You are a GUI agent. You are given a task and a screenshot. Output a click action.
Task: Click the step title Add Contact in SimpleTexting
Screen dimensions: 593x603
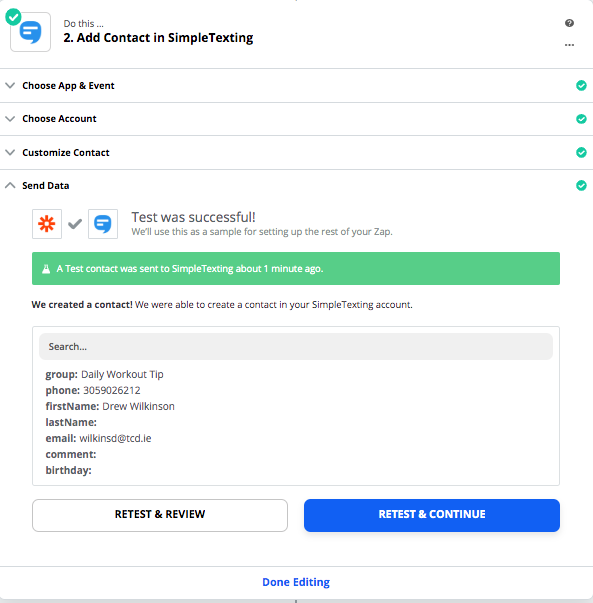click(x=158, y=38)
